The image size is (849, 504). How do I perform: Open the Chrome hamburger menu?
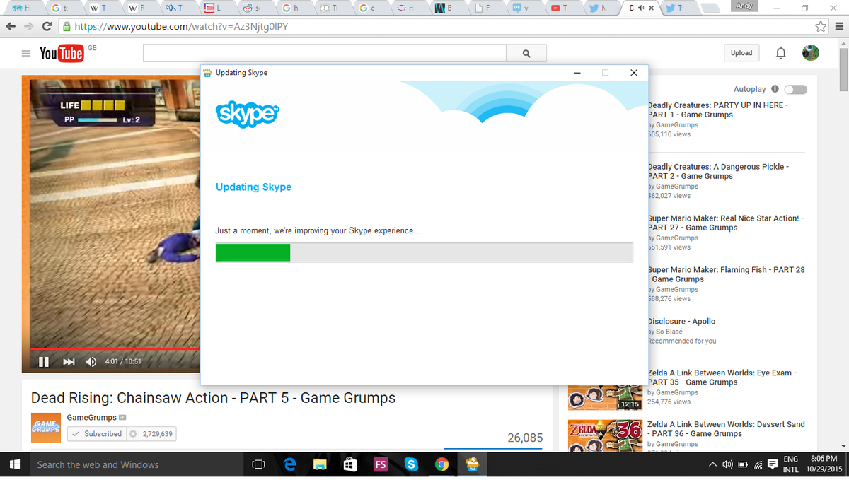pos(839,27)
